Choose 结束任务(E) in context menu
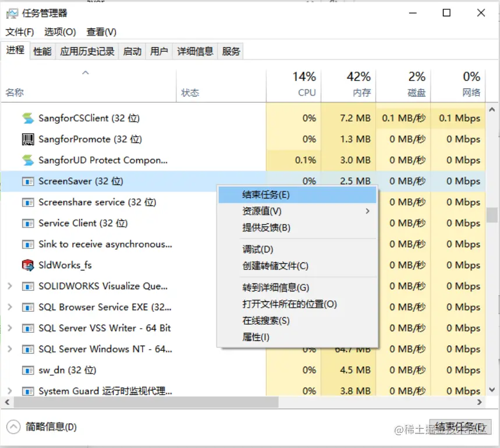The height and width of the screenshot is (448, 500). pos(297,195)
